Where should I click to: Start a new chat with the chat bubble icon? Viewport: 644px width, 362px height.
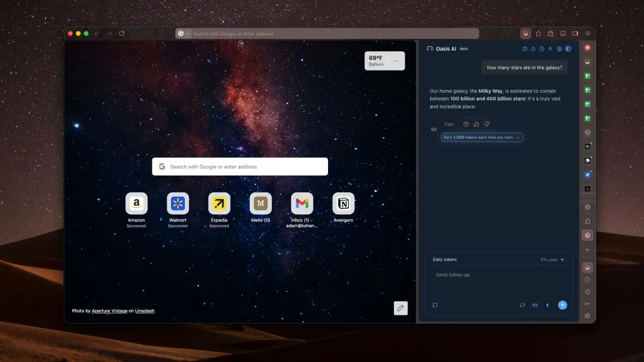pyautogui.click(x=435, y=305)
